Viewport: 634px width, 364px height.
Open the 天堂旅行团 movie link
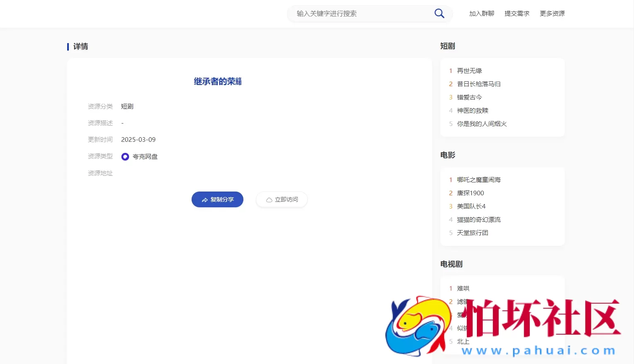point(472,233)
